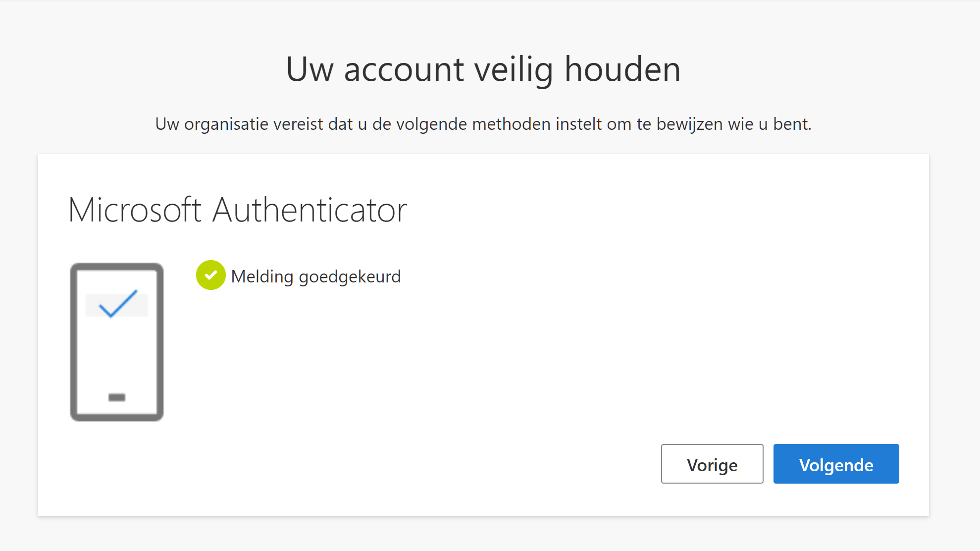Click the word 'organisatie' in the subtitle
This screenshot has height=551, width=980.
226,124
